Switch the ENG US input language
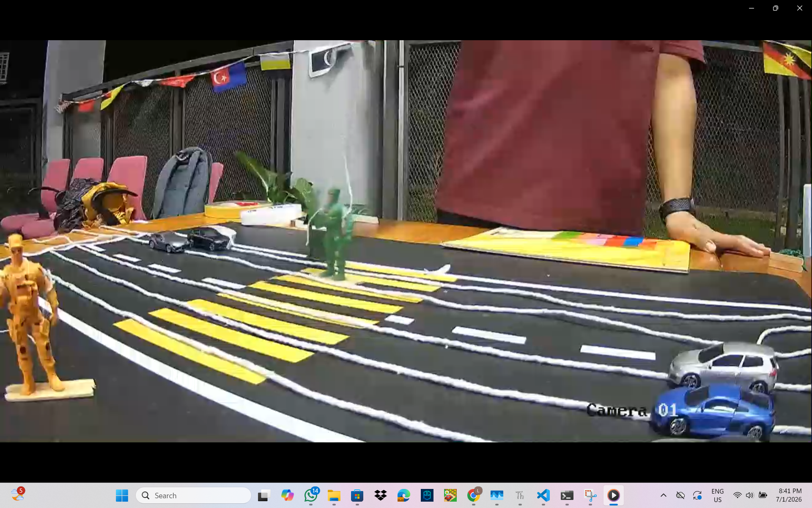The image size is (812, 508). click(718, 495)
